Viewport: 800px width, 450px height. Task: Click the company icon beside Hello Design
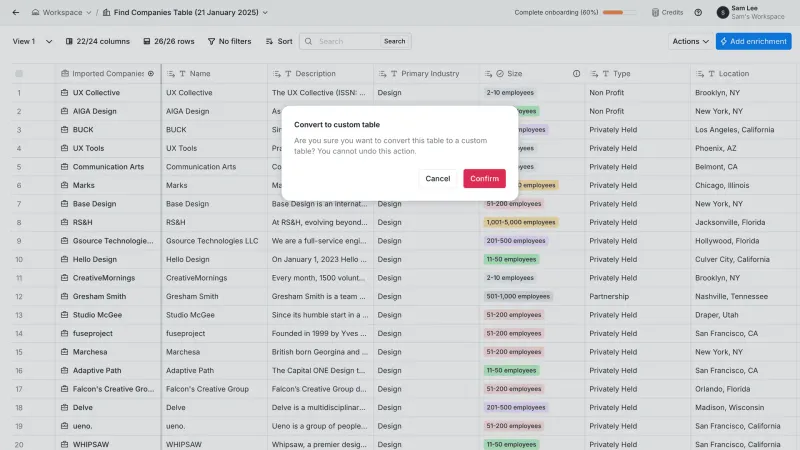tap(64, 259)
